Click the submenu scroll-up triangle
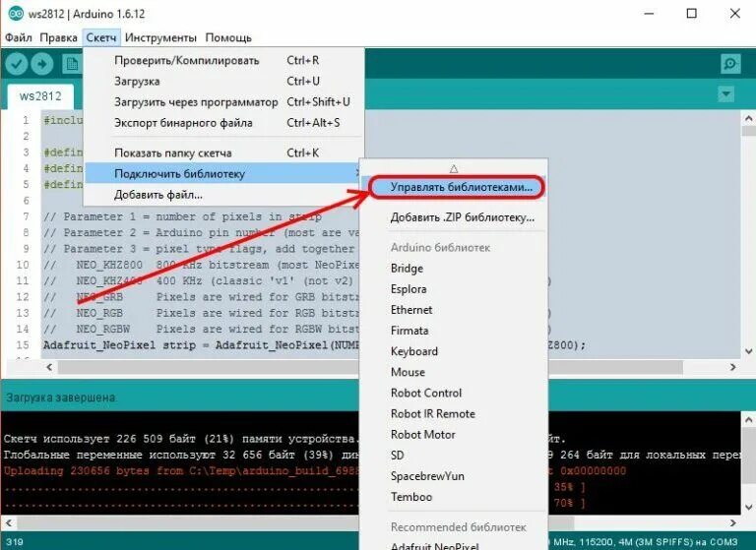The image size is (756, 550). (453, 168)
